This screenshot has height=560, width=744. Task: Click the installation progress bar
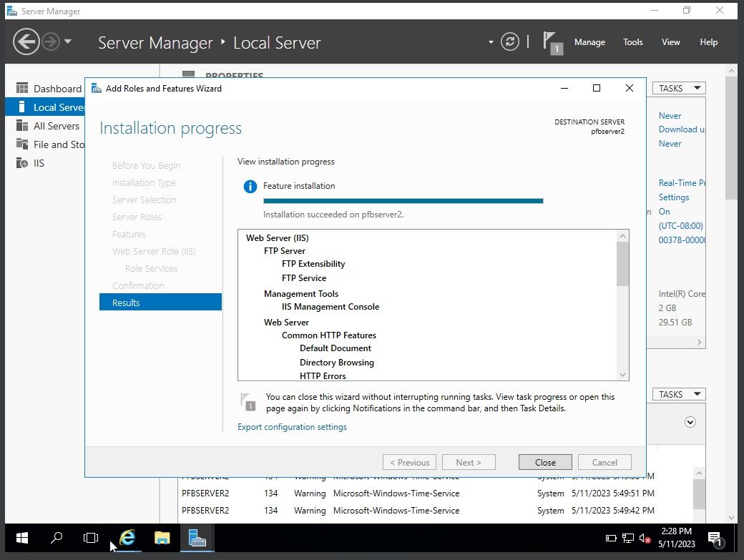tap(403, 201)
